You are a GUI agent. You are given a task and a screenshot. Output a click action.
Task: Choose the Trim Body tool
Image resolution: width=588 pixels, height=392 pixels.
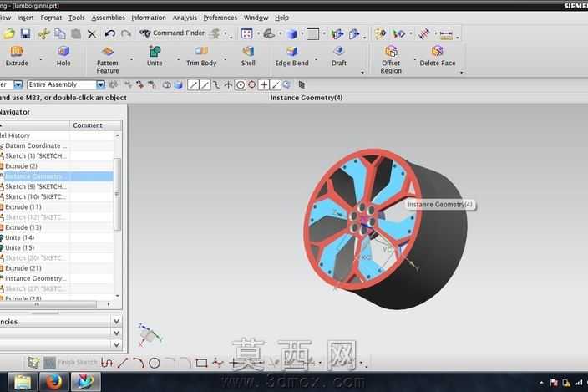point(201,56)
